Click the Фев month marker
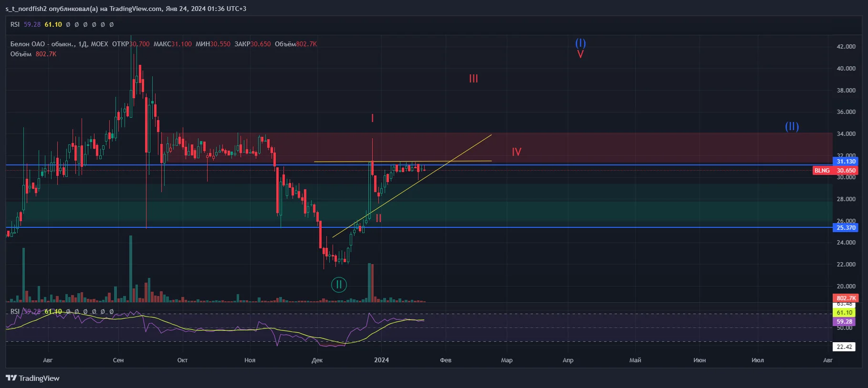Viewport: 868px width, 388px height. (446, 360)
